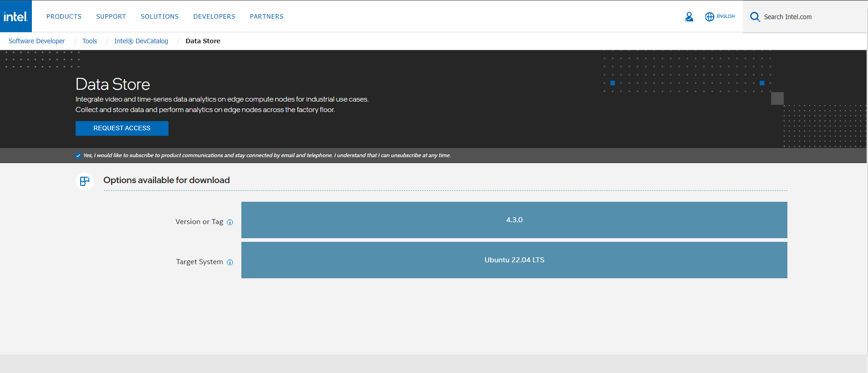Click the Version or Tag info icon
The image size is (868, 373).
(230, 222)
